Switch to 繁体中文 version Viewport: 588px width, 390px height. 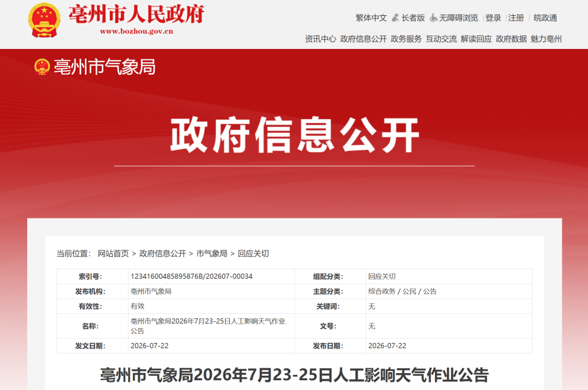pos(371,17)
